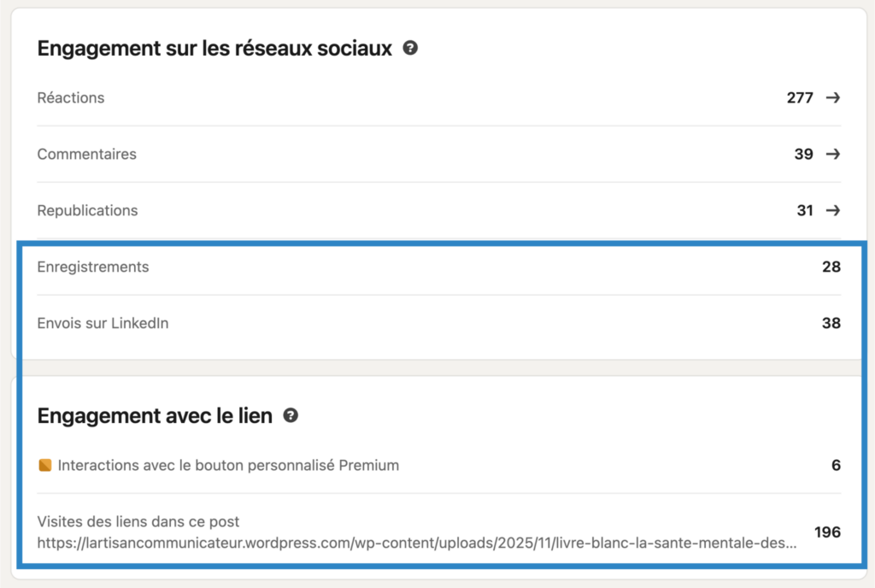The image size is (875, 588).
Task: Click the Engagement sur les réseaux sociaux heading
Action: click(214, 49)
